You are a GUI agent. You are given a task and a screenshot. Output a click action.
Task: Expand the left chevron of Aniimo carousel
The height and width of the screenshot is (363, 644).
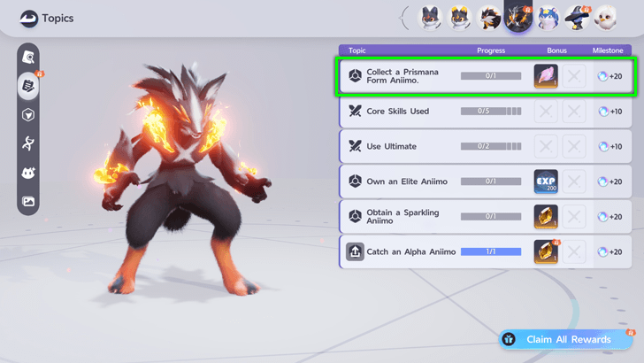[404, 18]
